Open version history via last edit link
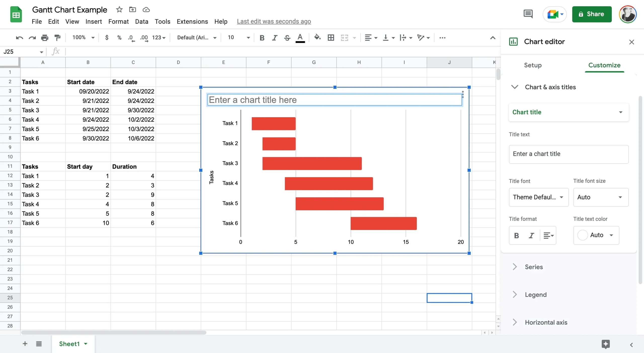Image resolution: width=644 pixels, height=353 pixels. [x=274, y=21]
